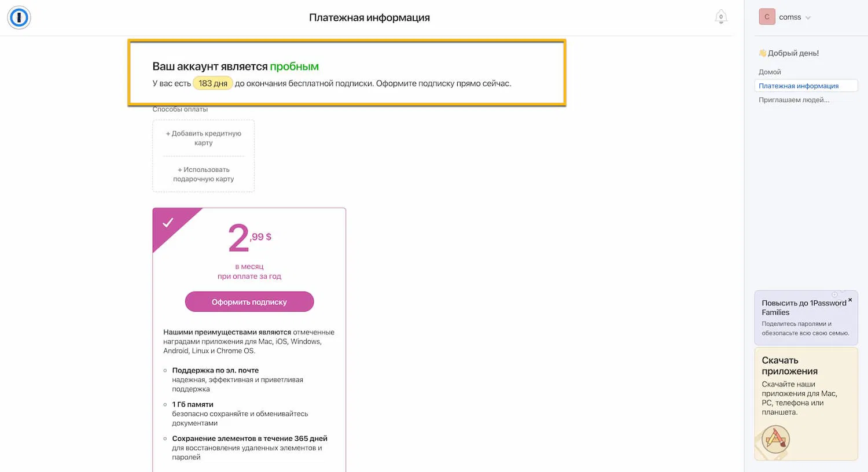Click Оформить подписку button
Screen dimensions: 868x472
[249, 302]
